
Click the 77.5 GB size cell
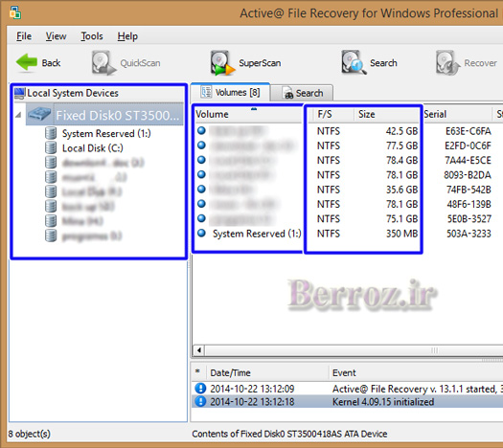click(x=402, y=146)
